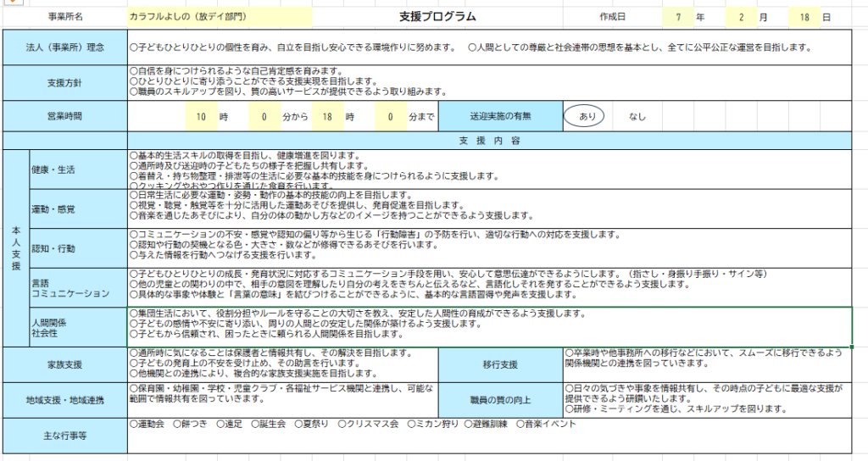Viewport: 868px width, 461px height.
Task: Select the 認知・行動 category cell
Action: tap(78, 248)
